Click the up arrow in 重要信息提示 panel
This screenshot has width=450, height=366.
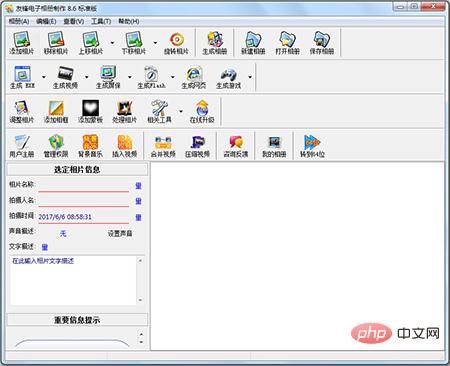pyautogui.click(x=141, y=334)
